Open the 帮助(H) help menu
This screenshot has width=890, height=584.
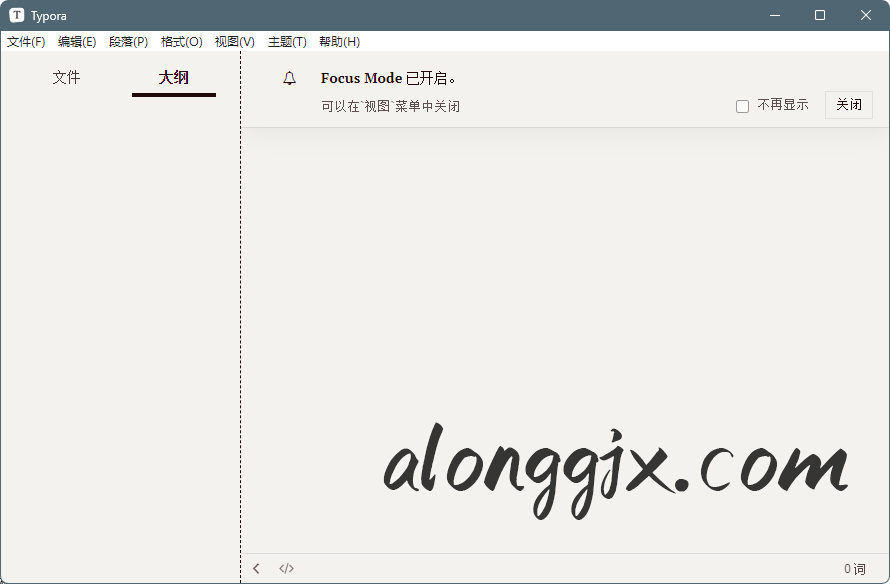pyautogui.click(x=339, y=42)
